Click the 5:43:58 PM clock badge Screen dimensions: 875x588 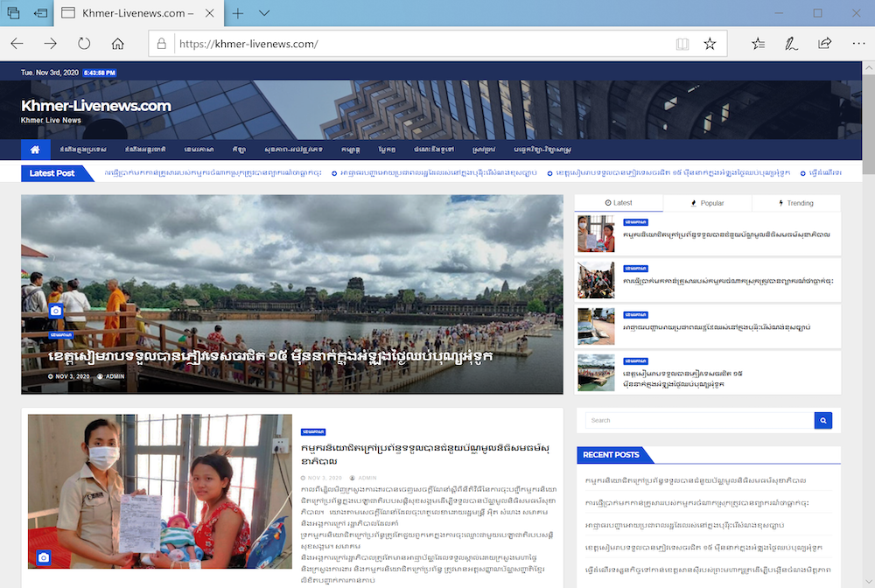tap(100, 73)
